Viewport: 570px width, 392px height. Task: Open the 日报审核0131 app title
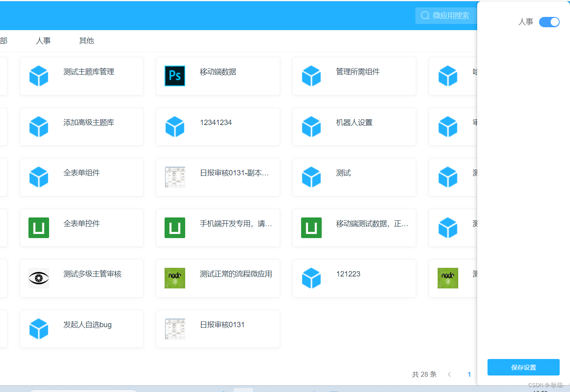tap(222, 325)
